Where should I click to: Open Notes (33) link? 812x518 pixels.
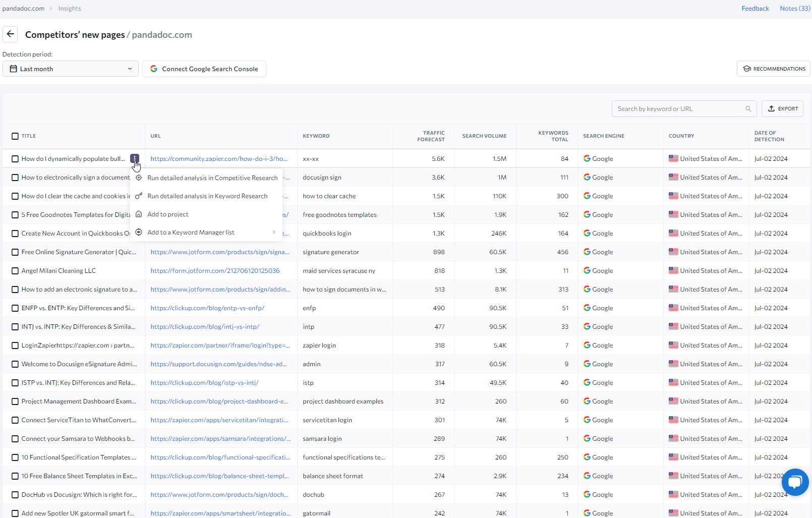pos(795,8)
